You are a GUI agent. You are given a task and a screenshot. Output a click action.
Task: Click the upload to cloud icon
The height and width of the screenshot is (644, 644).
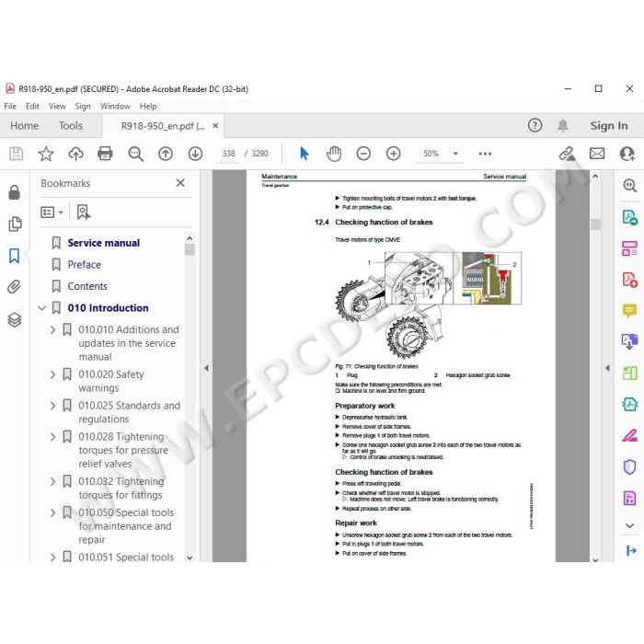(75, 154)
